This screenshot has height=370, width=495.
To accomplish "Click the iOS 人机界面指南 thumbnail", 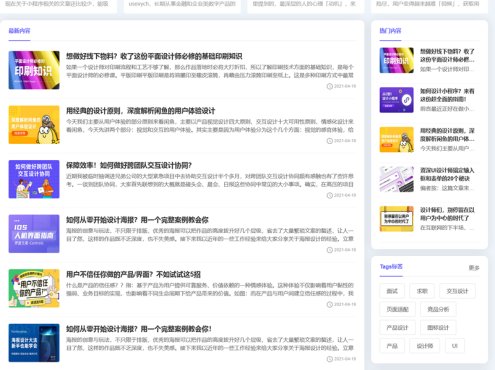I will 34,234.
